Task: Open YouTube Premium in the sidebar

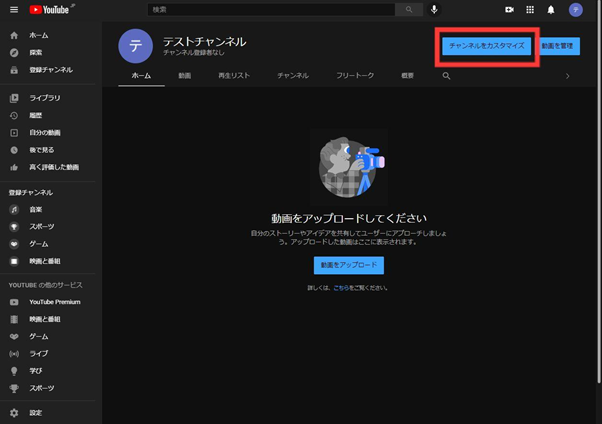Action: (48, 302)
